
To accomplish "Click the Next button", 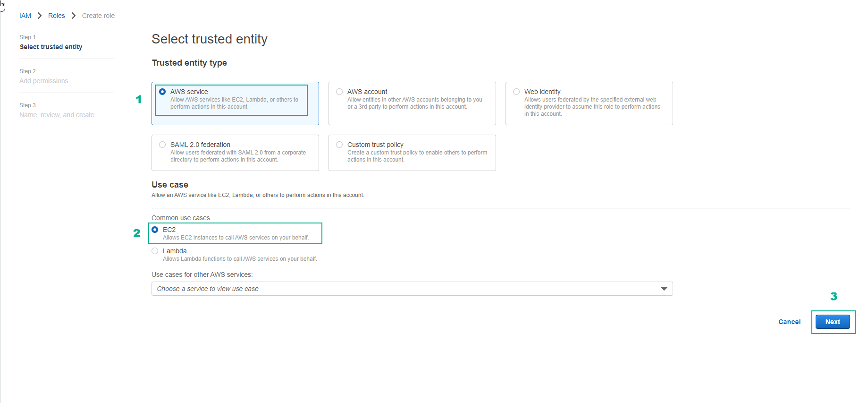I will pyautogui.click(x=833, y=322).
